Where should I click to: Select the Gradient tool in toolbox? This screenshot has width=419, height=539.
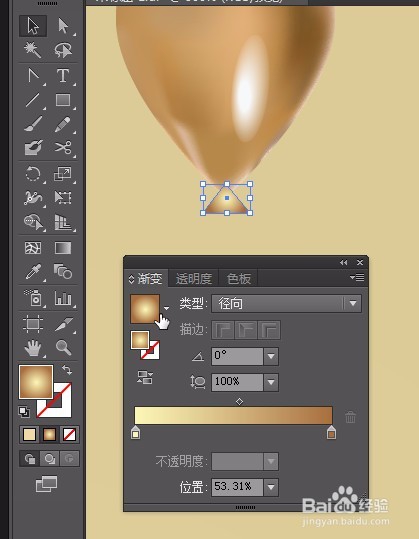[x=63, y=248]
